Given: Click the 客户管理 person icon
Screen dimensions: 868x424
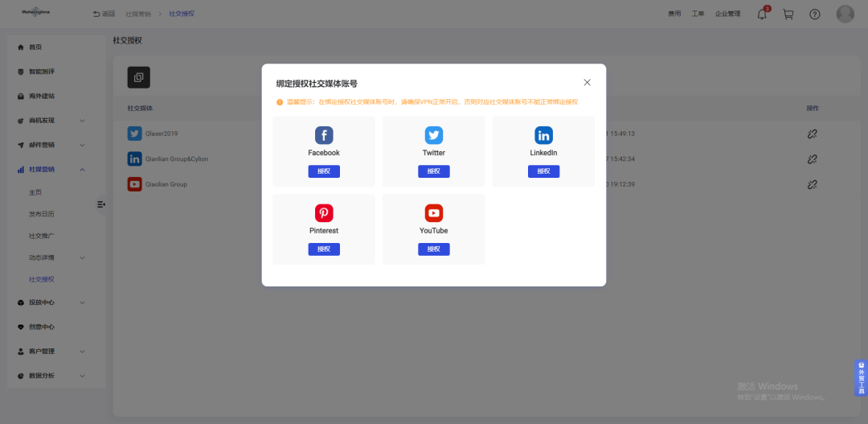Looking at the screenshot, I should pos(21,352).
